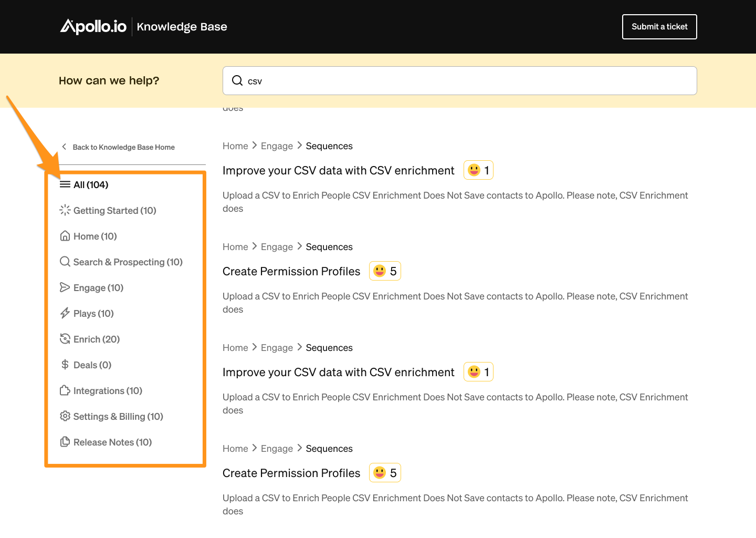Click the Plays lightning bolt icon
Viewport: 756px width, 538px height.
click(x=65, y=313)
